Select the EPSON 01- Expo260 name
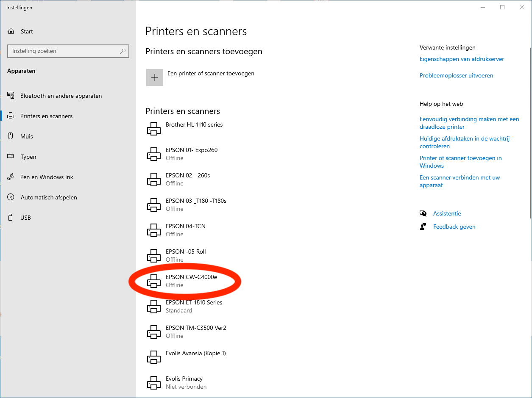 click(x=192, y=150)
